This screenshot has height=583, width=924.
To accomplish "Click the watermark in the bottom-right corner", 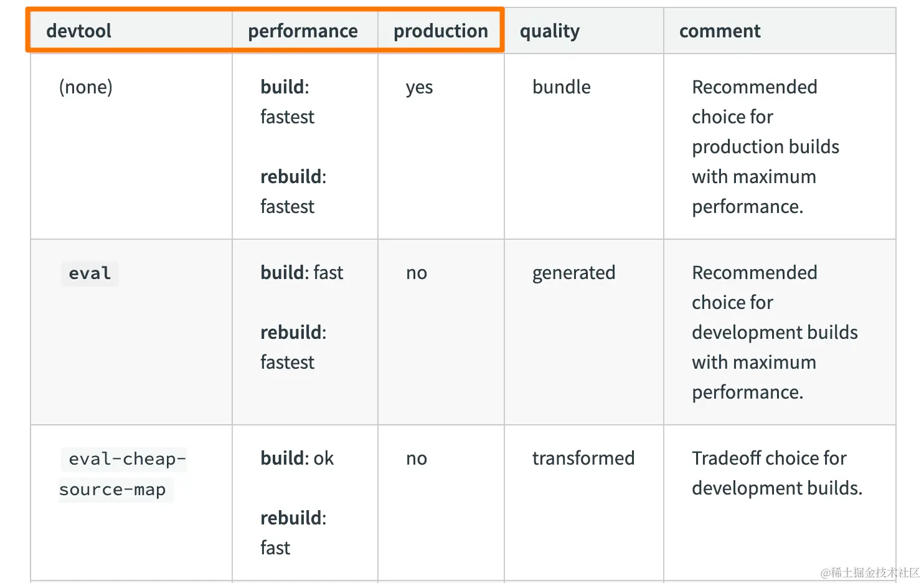I will tap(869, 572).
